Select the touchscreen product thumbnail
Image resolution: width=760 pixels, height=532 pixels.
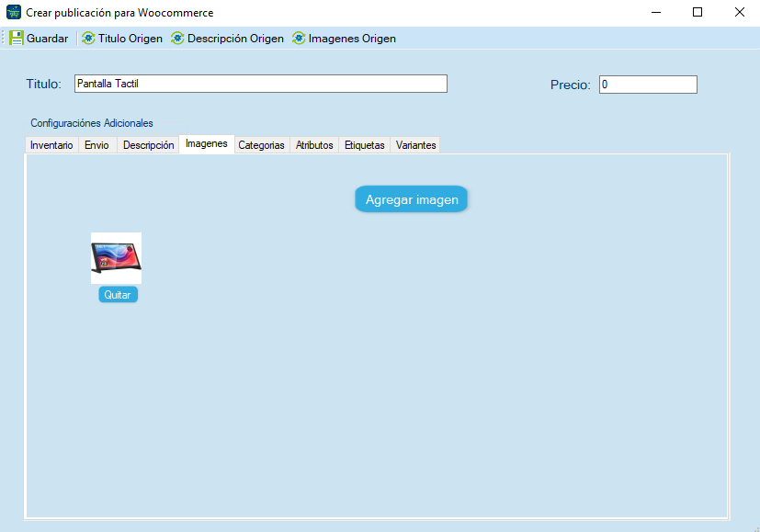(x=117, y=258)
